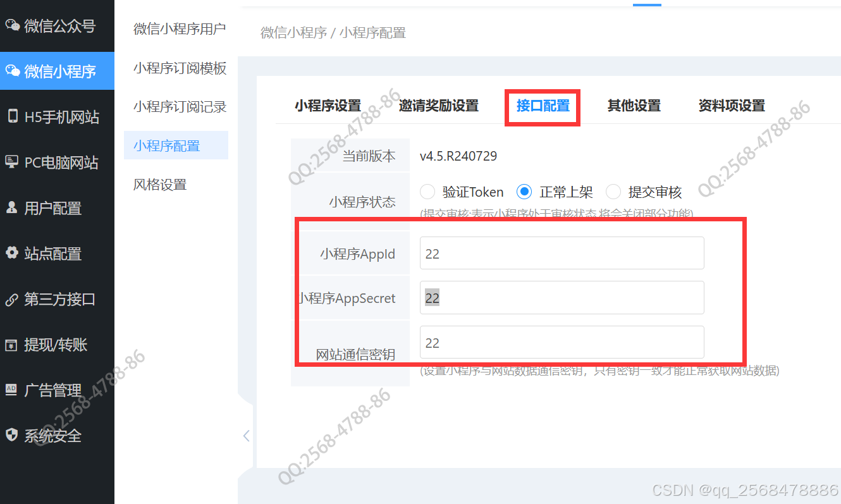Select the 正常上架 radio button

pos(524,192)
